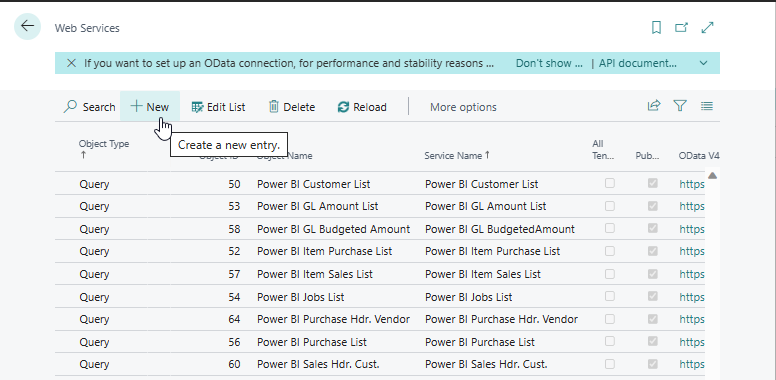Open the API documentation link
The image size is (776, 380).
(x=637, y=63)
